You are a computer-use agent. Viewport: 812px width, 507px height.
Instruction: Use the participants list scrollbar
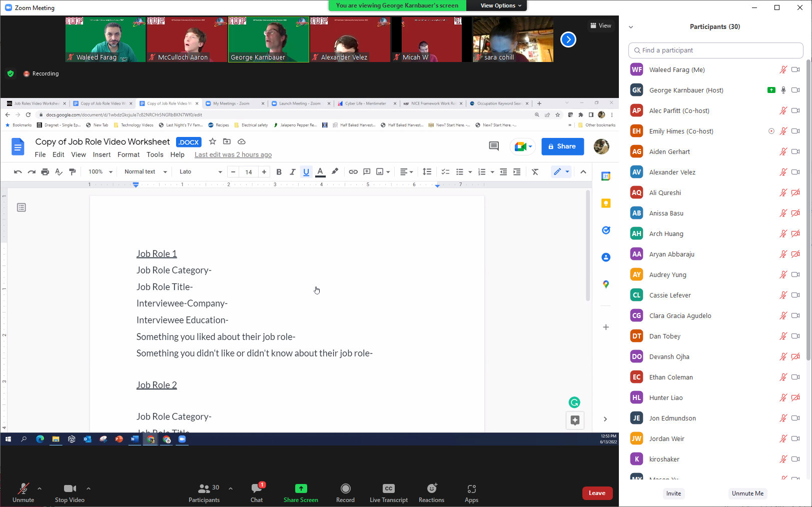coord(808,210)
